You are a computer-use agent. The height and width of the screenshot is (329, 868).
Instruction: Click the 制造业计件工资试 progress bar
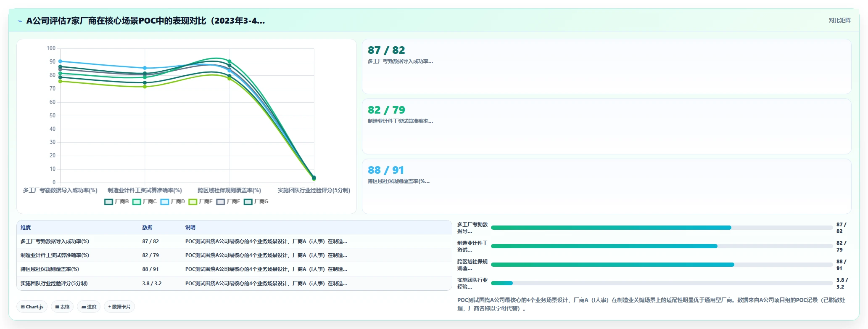(662, 246)
